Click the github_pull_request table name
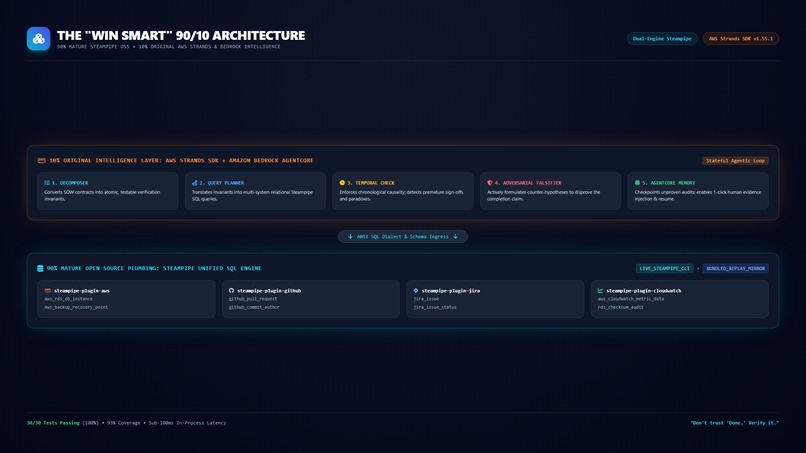The width and height of the screenshot is (806, 453). 253,299
